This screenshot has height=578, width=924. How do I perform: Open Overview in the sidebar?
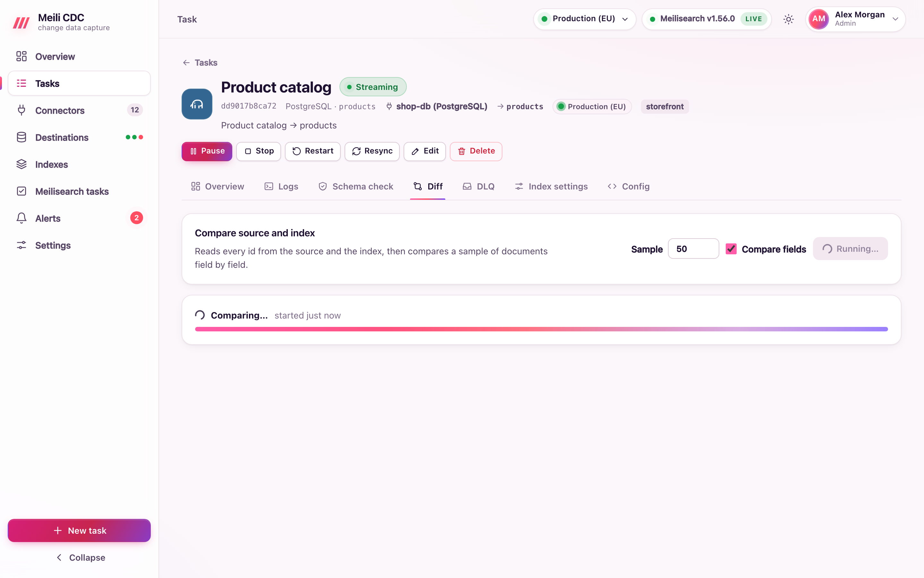[x=79, y=57]
